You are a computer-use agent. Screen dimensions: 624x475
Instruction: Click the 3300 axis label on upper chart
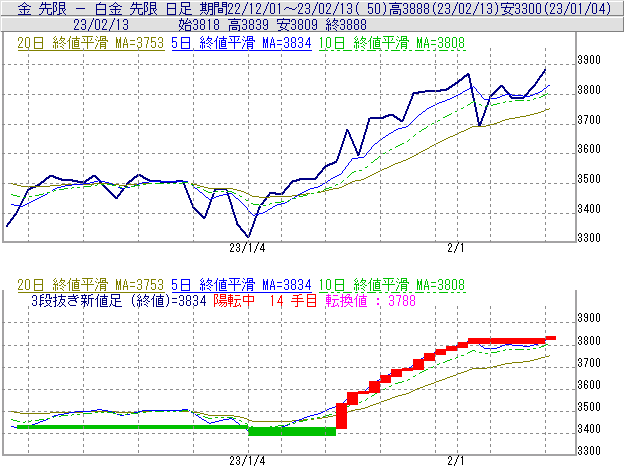coord(589,238)
